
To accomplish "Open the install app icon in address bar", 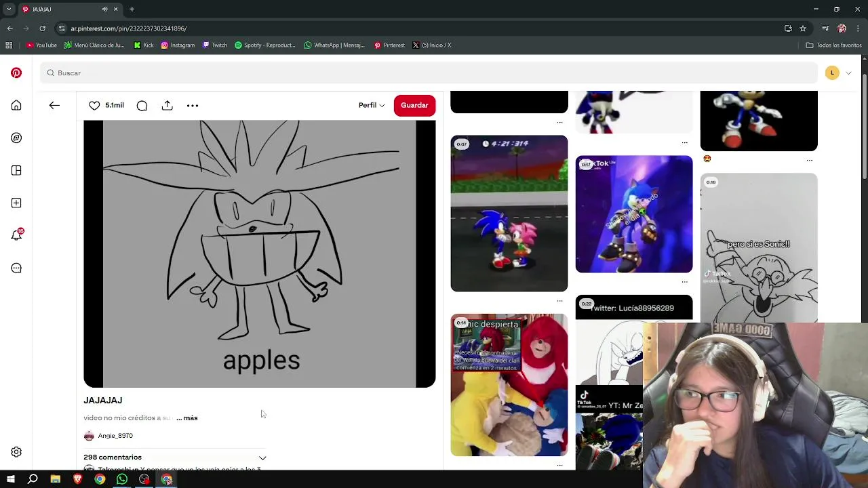I will tap(788, 28).
